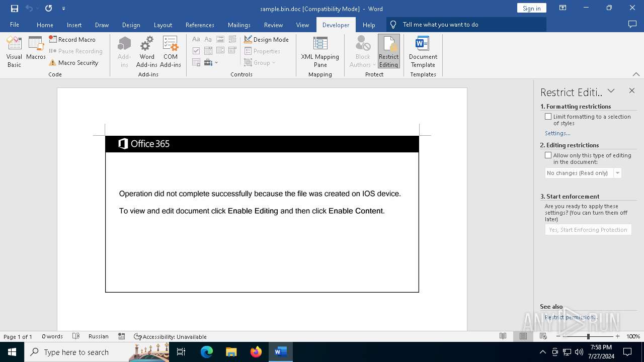Collapse the ribbon with the chevron

click(636, 74)
